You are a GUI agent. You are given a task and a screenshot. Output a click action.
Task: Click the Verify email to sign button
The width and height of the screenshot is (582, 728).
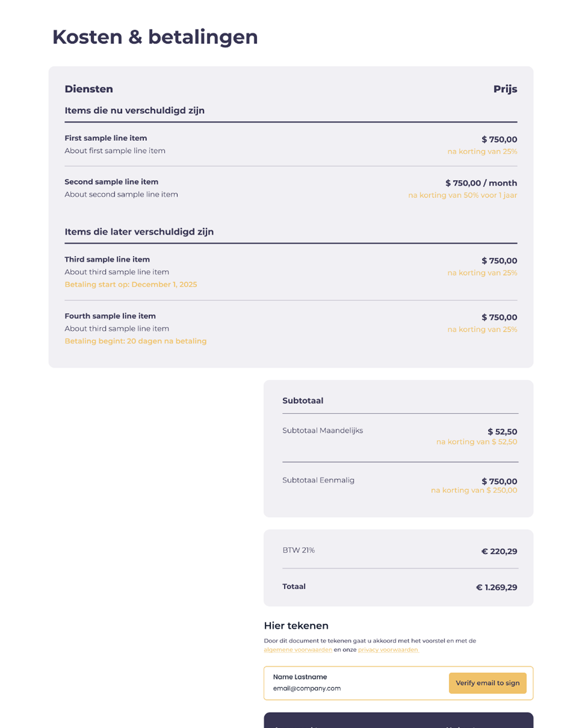[488, 683]
